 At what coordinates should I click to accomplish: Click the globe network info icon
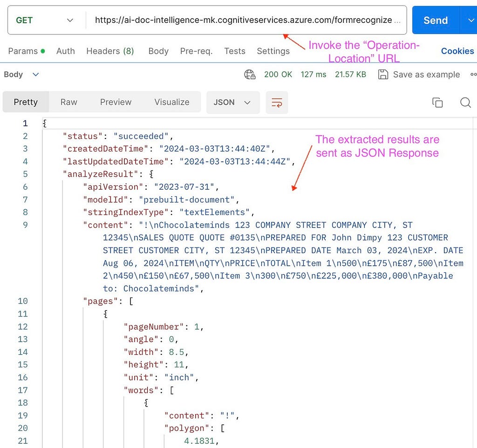(250, 74)
